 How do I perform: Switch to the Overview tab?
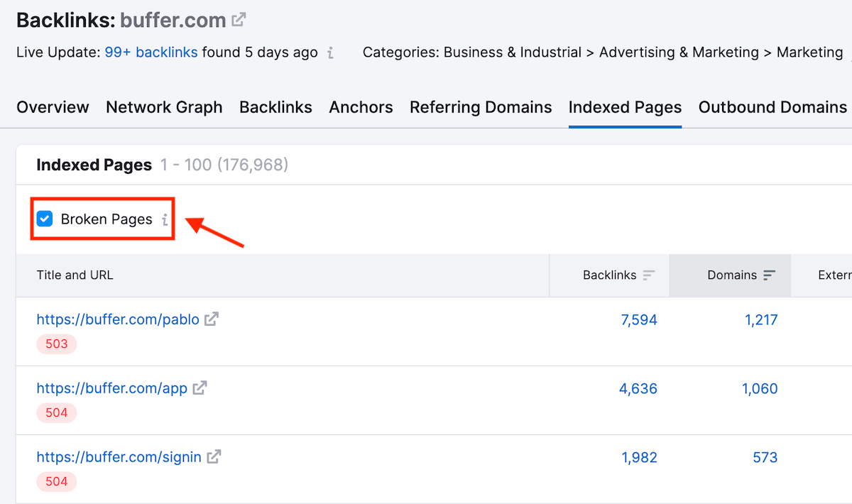pos(53,107)
